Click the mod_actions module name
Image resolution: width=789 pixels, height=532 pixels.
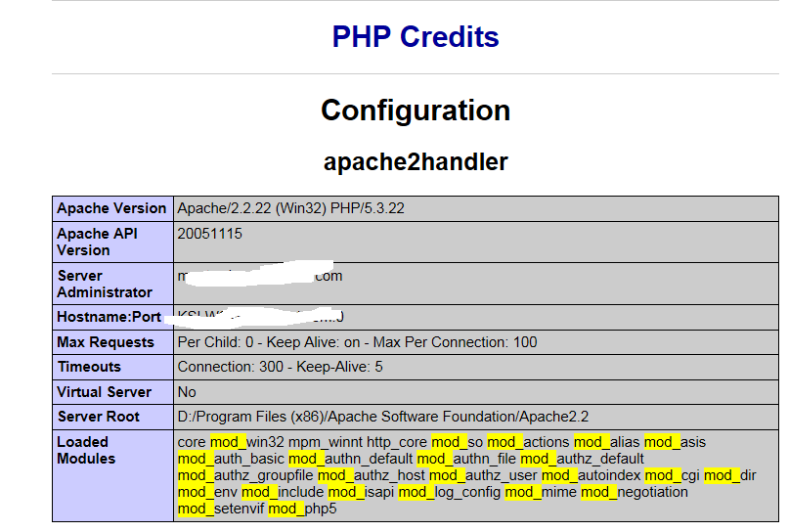click(x=528, y=442)
